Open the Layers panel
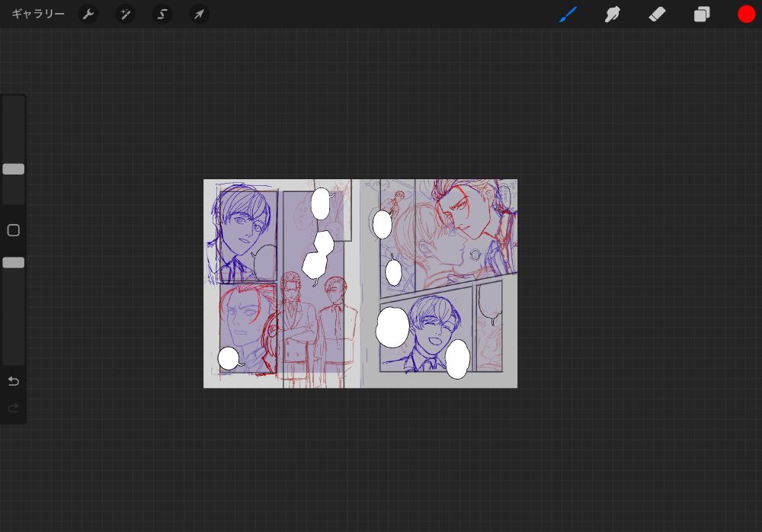 (x=702, y=14)
